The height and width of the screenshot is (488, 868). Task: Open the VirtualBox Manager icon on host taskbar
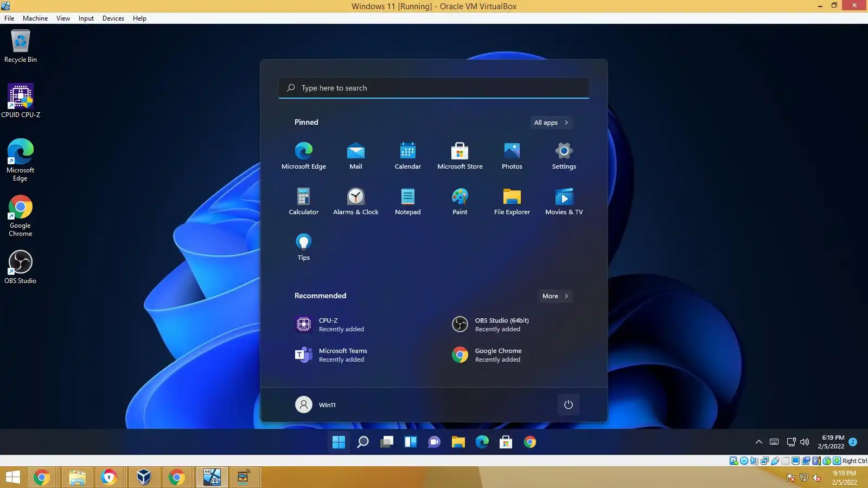(144, 477)
